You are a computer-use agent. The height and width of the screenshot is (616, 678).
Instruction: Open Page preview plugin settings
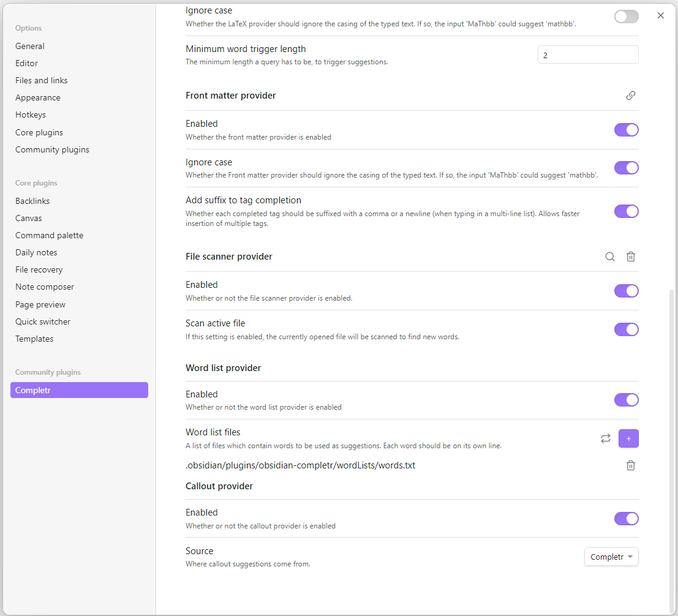(79, 304)
